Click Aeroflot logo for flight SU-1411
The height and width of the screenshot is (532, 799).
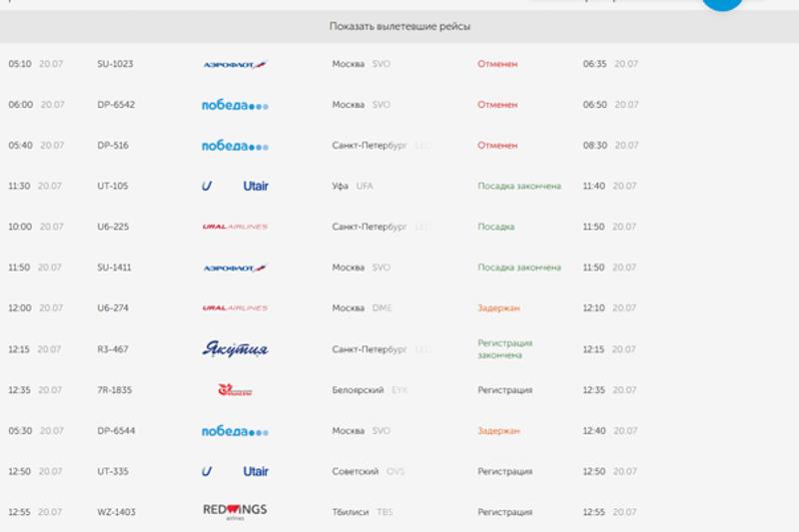pos(235,267)
